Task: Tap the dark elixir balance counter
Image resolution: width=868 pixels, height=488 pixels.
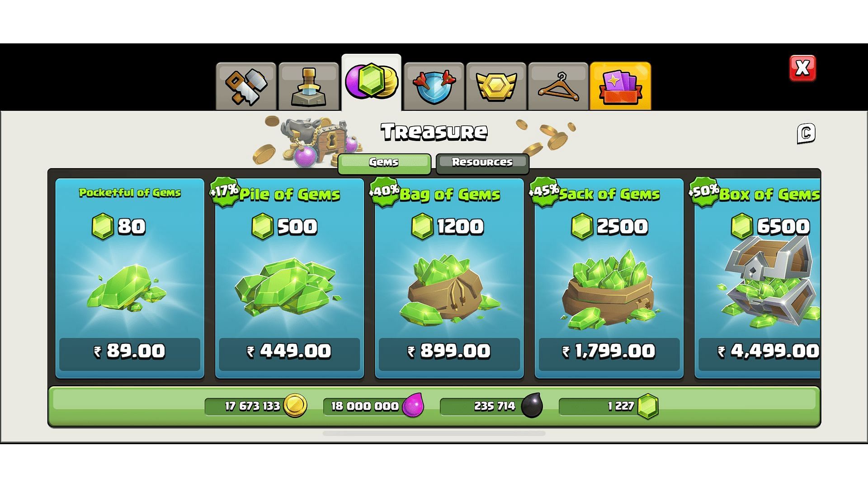Action: tap(491, 406)
